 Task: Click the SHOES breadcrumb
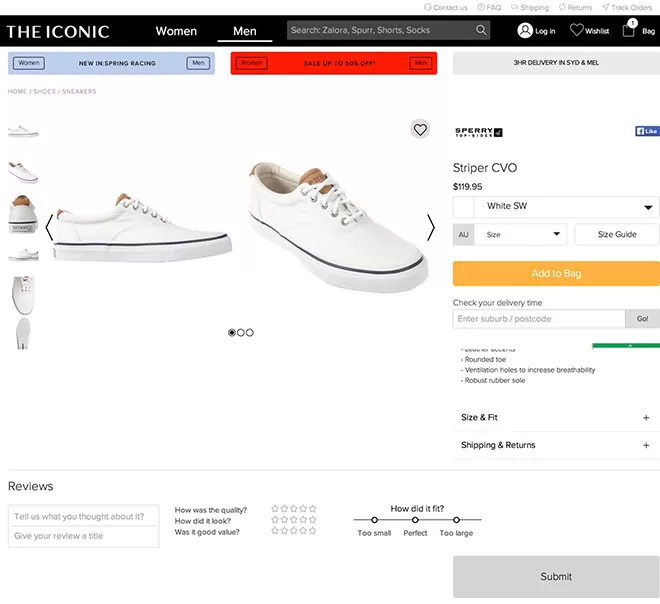click(x=45, y=91)
